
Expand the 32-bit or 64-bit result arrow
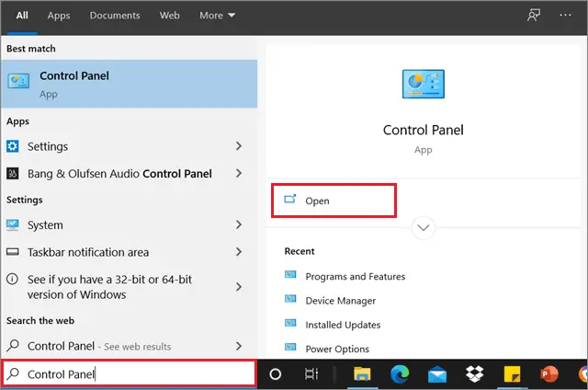[239, 287]
